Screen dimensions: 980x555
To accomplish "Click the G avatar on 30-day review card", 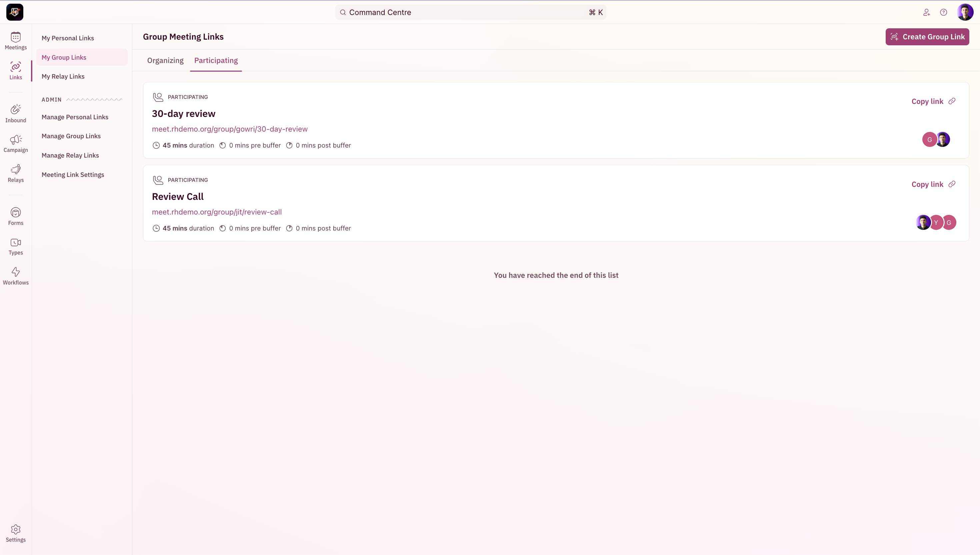I will click(x=929, y=140).
